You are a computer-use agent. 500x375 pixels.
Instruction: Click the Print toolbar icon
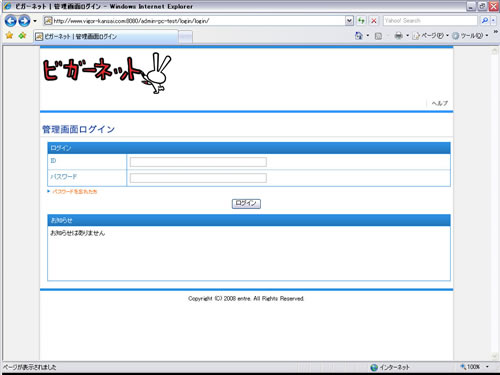[398, 36]
